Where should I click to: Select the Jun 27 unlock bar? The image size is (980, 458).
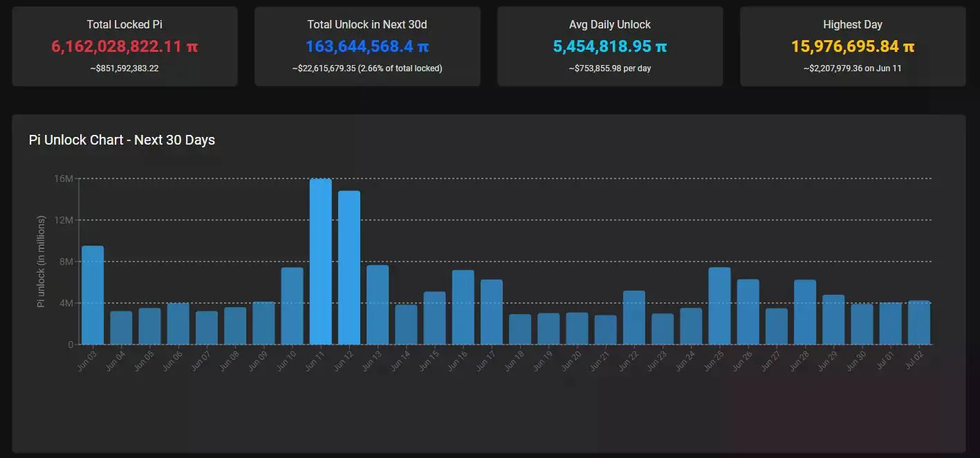point(777,327)
